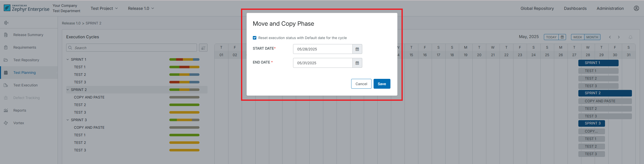The image size is (644, 164).
Task: Click the SPRINT 2 timeline bar
Action: [x=605, y=93]
